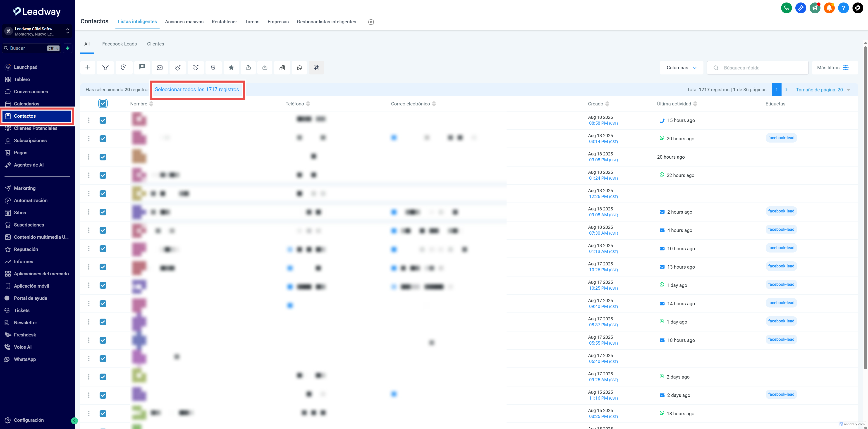Click the trash delete contacts icon
This screenshot has width=868, height=429.
pyautogui.click(x=213, y=67)
